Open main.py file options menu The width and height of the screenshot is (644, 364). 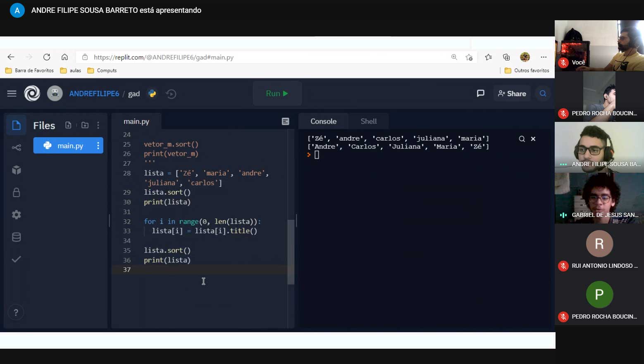point(98,145)
